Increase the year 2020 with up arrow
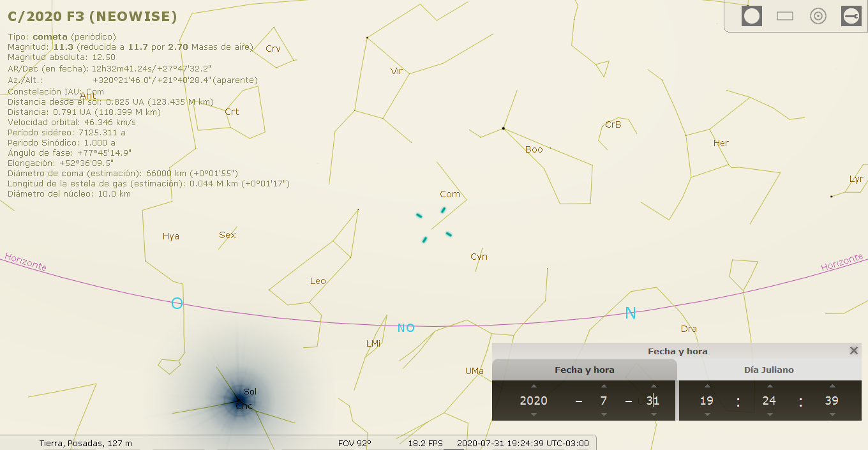This screenshot has height=450, width=868. (534, 386)
